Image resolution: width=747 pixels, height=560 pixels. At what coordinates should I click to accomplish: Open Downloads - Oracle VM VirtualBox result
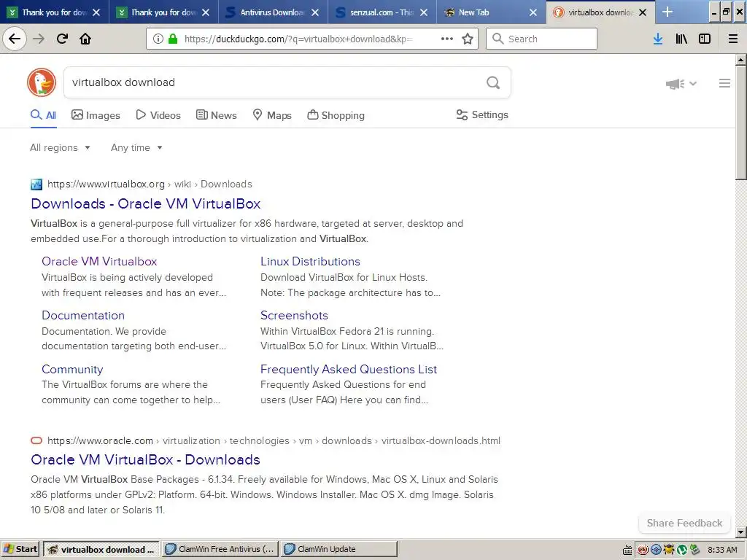coord(145,204)
